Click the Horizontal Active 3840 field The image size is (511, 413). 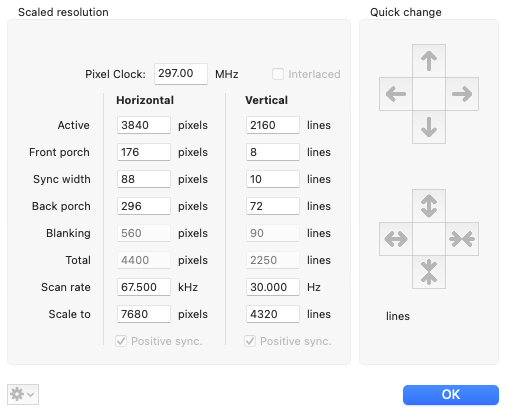(144, 125)
